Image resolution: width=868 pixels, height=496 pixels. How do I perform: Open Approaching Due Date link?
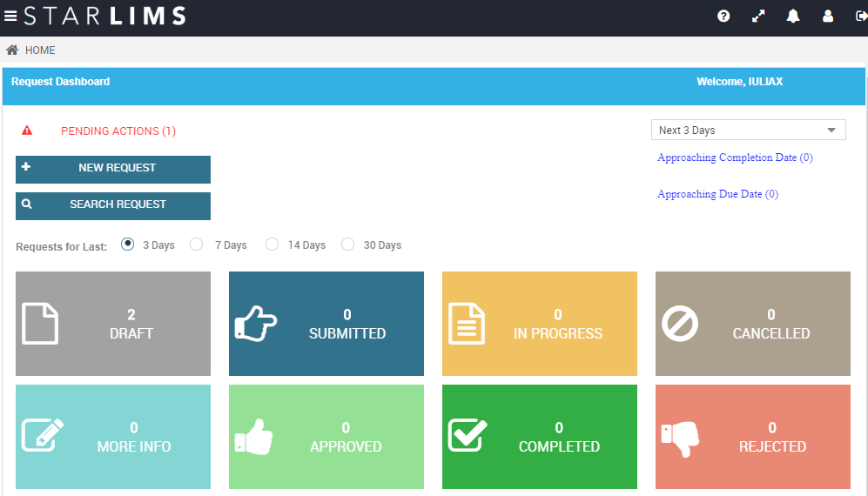tap(717, 194)
